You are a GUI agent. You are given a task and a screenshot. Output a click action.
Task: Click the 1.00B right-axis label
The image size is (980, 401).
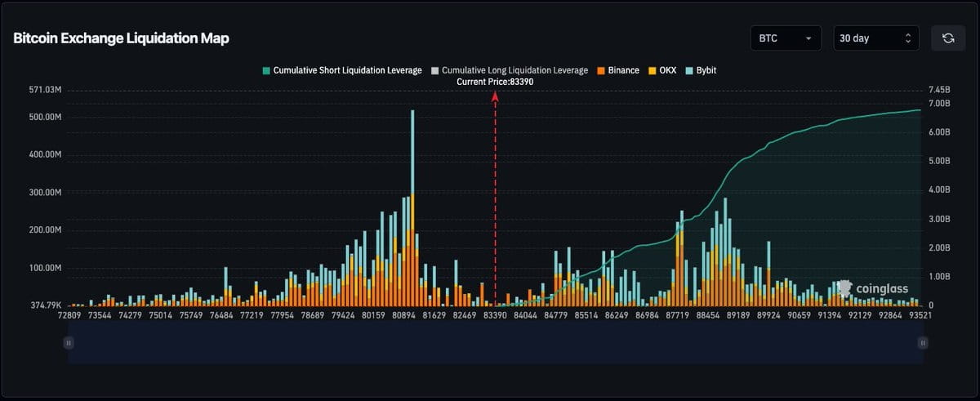[x=939, y=277]
